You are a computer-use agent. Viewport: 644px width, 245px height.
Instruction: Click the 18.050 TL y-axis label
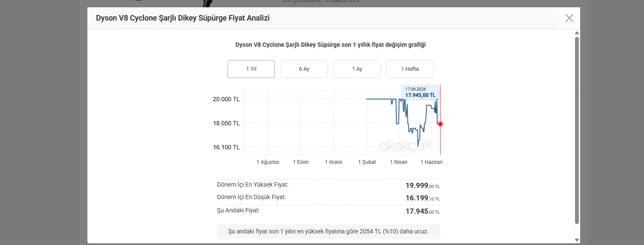click(x=226, y=123)
